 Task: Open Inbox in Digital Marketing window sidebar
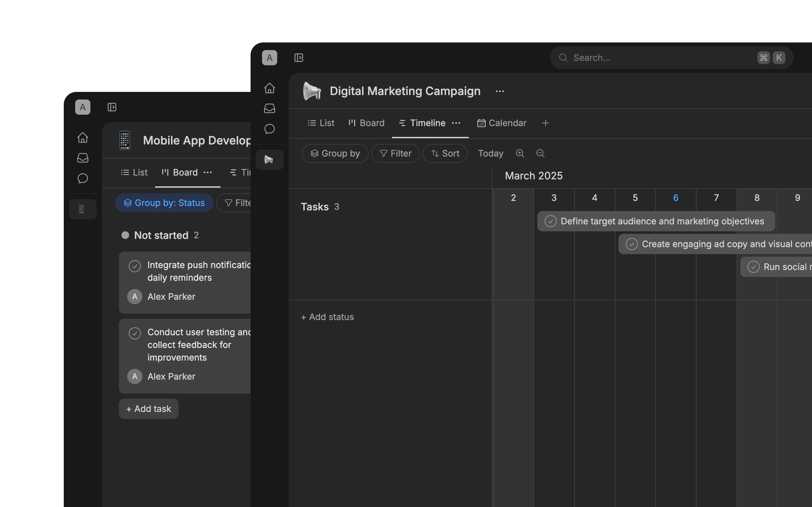[269, 108]
